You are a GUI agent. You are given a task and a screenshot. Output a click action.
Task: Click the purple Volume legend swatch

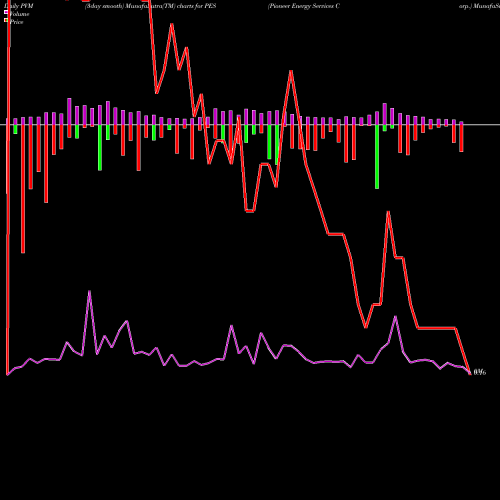[x=6, y=13]
